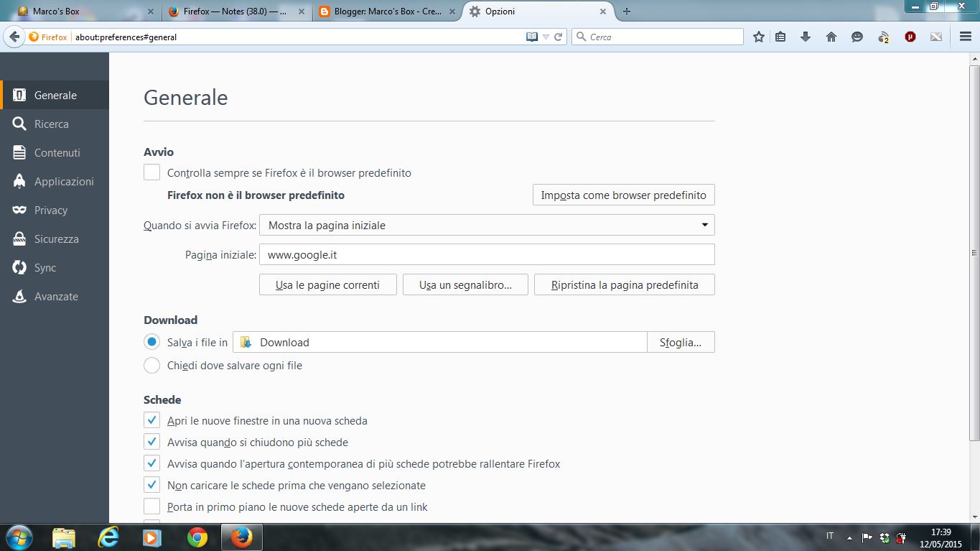Launch Chrome from the taskbar
This screenshot has width=980, height=551.
pos(197,537)
